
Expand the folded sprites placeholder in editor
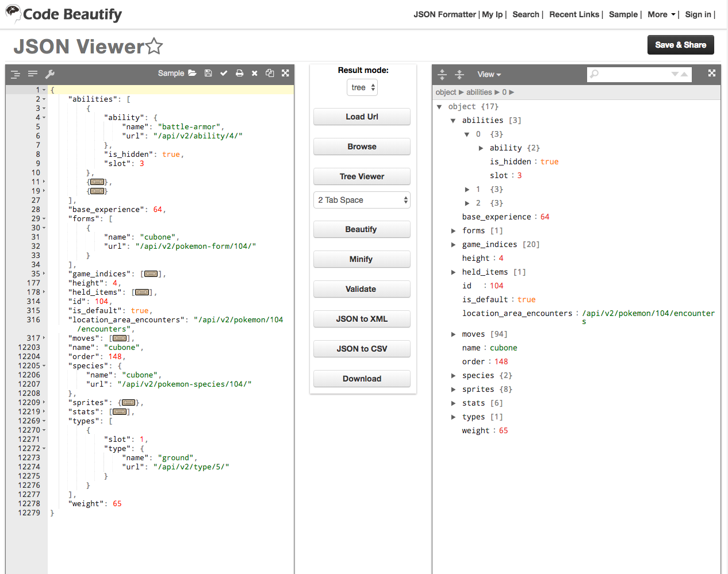coord(129,403)
